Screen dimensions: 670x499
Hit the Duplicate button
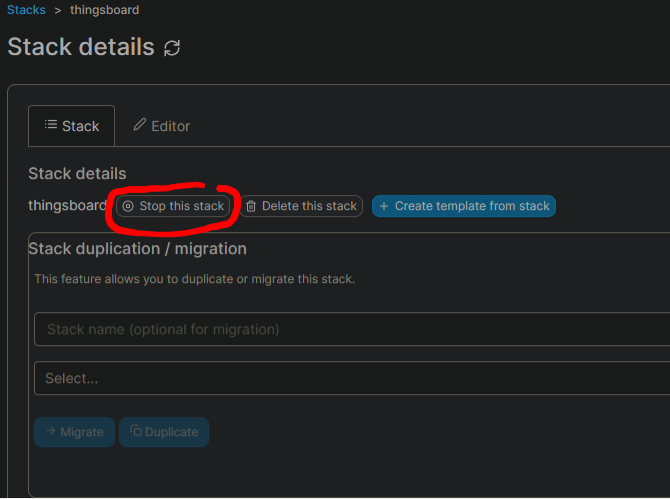(164, 432)
